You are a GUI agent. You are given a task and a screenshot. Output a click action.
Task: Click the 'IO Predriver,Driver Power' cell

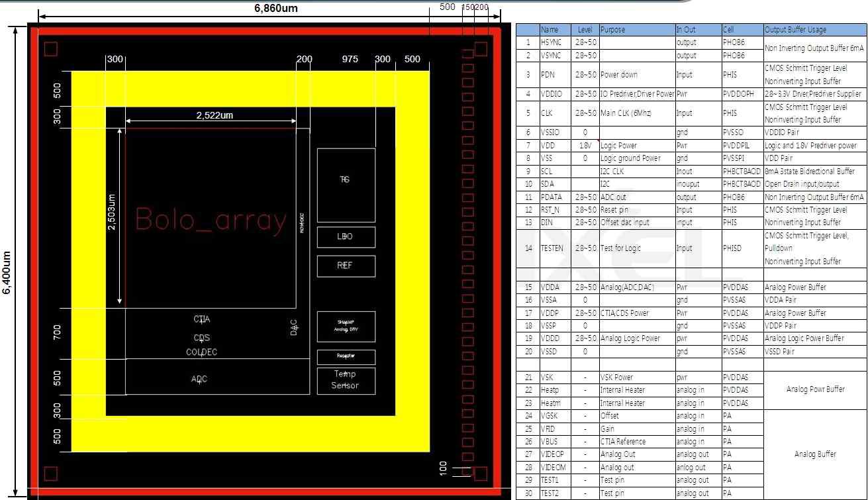pos(637,94)
